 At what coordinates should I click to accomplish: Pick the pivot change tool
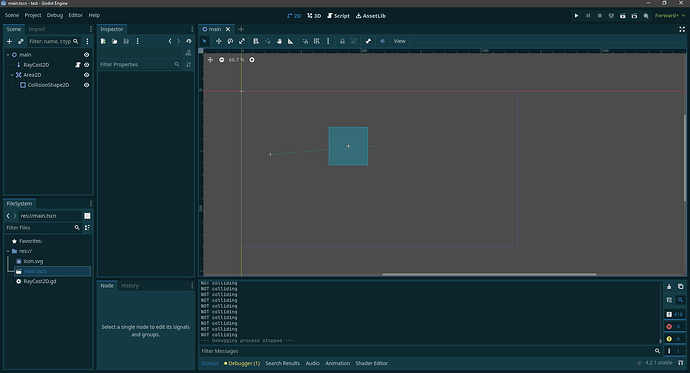coord(268,41)
